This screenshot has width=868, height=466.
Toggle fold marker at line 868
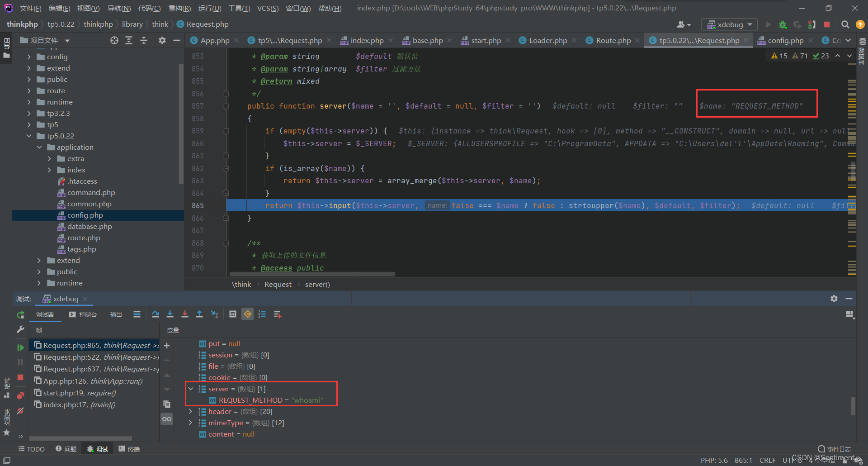(226, 243)
